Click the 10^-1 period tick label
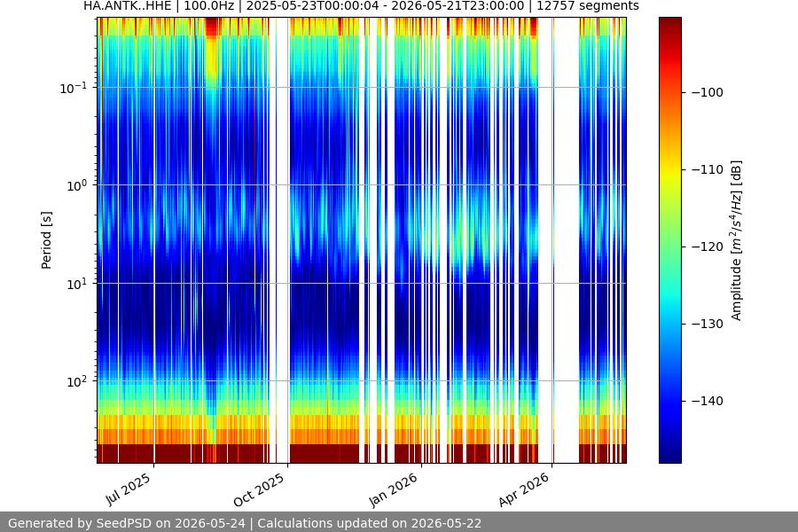Screen dimensions: 798x532 tap(73, 88)
